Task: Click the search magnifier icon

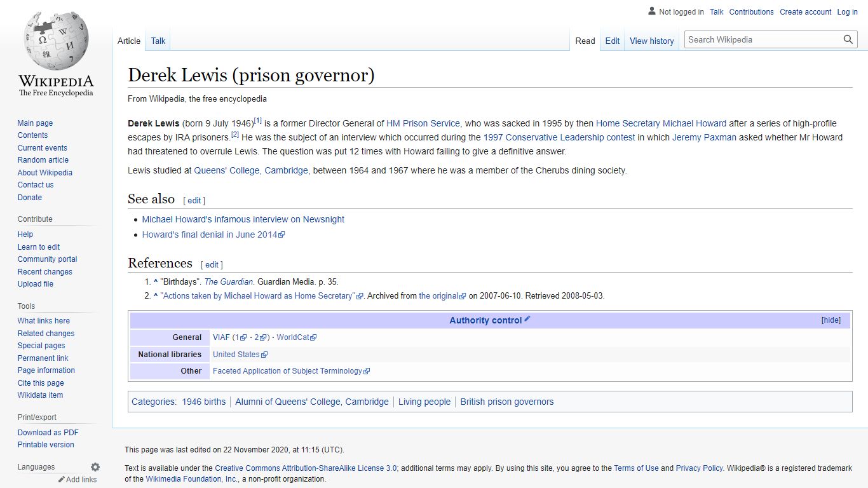Action: [x=848, y=39]
